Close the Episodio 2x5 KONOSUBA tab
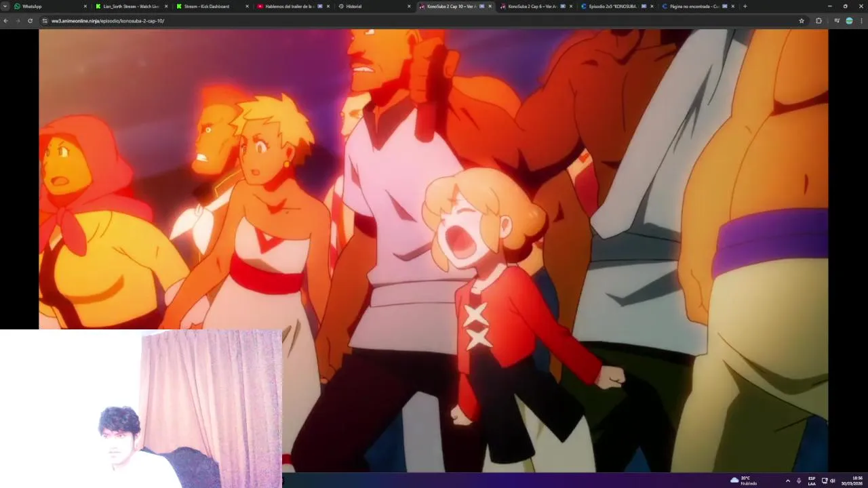The image size is (868, 488). coord(652,6)
